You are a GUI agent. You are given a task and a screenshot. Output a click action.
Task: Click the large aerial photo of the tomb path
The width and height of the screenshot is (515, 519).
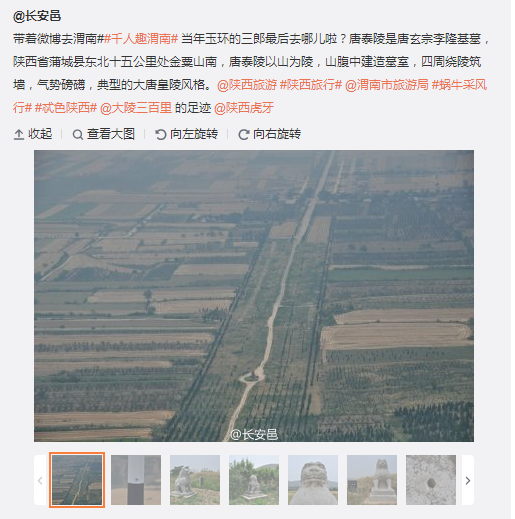254,296
